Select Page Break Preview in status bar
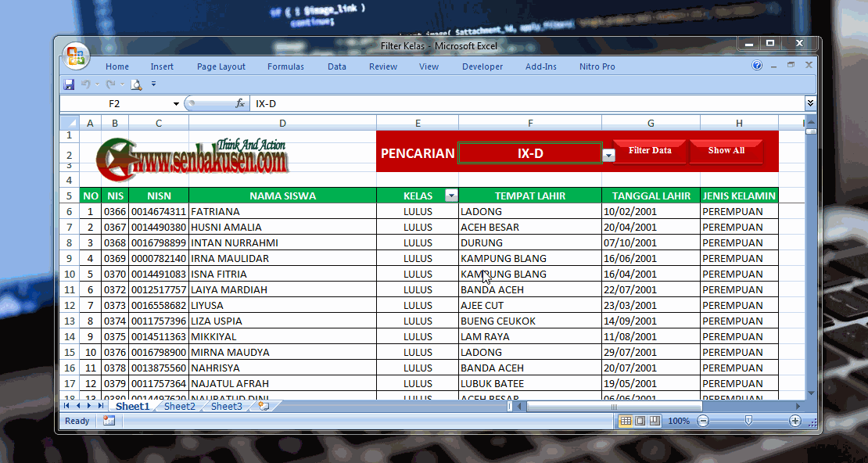Screen dimensions: 868x463 tap(655, 421)
